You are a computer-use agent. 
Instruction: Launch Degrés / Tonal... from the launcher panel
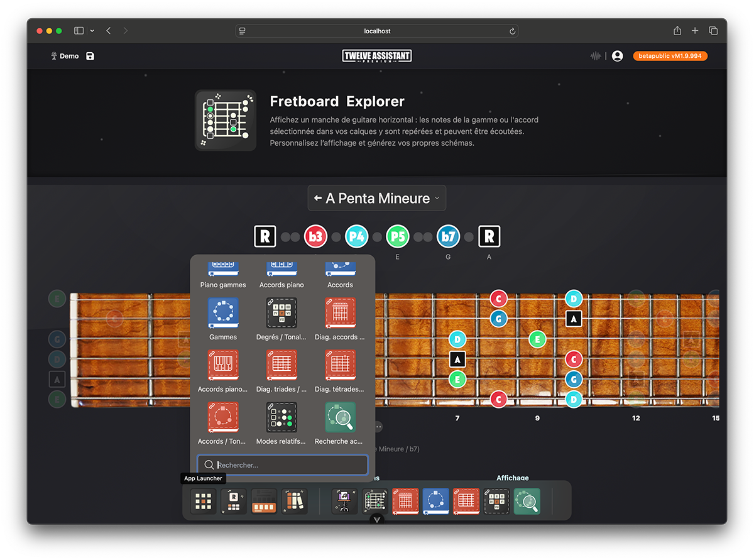(281, 320)
